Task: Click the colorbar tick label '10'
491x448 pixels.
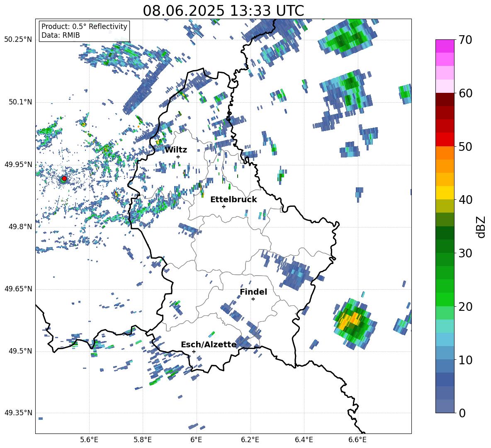Action: 465,360
